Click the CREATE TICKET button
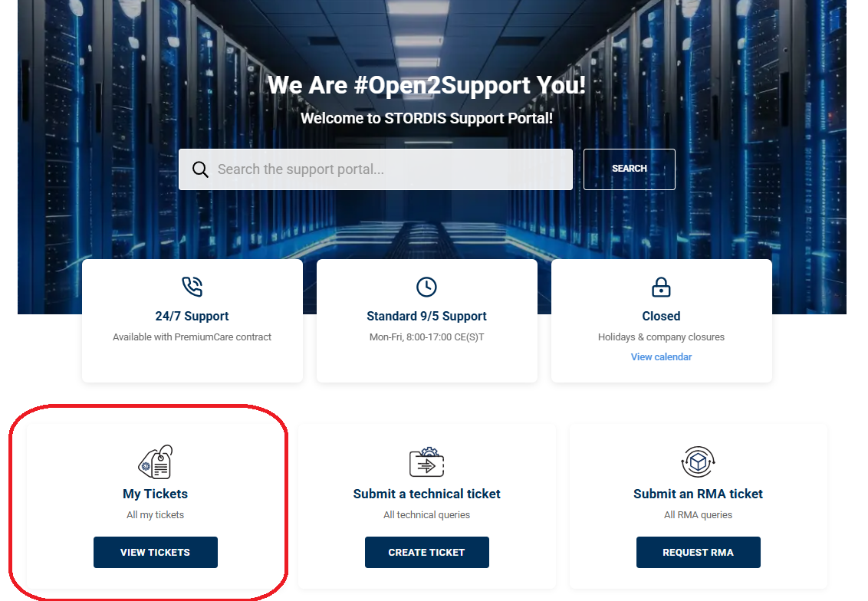Image resolution: width=868 pixels, height=601 pixels. [427, 552]
